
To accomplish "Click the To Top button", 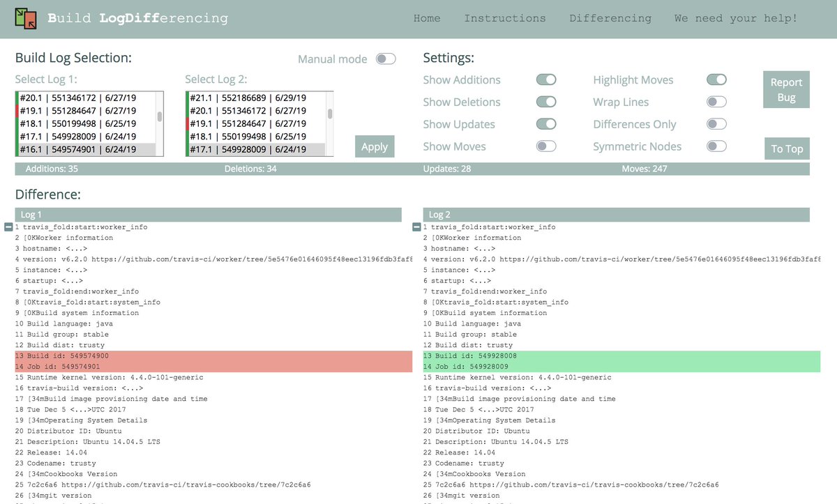I will (x=787, y=148).
